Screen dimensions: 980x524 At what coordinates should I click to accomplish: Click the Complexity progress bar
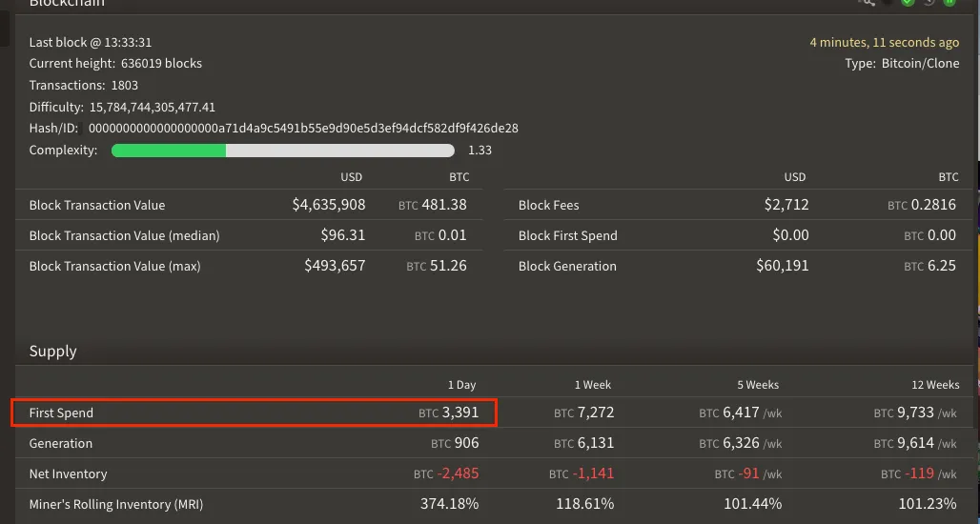[x=283, y=151]
